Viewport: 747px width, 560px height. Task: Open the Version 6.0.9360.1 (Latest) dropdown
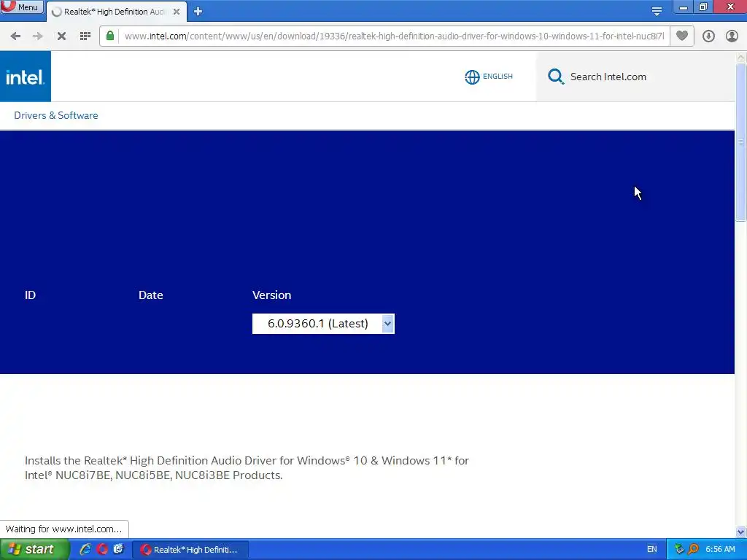(x=323, y=324)
